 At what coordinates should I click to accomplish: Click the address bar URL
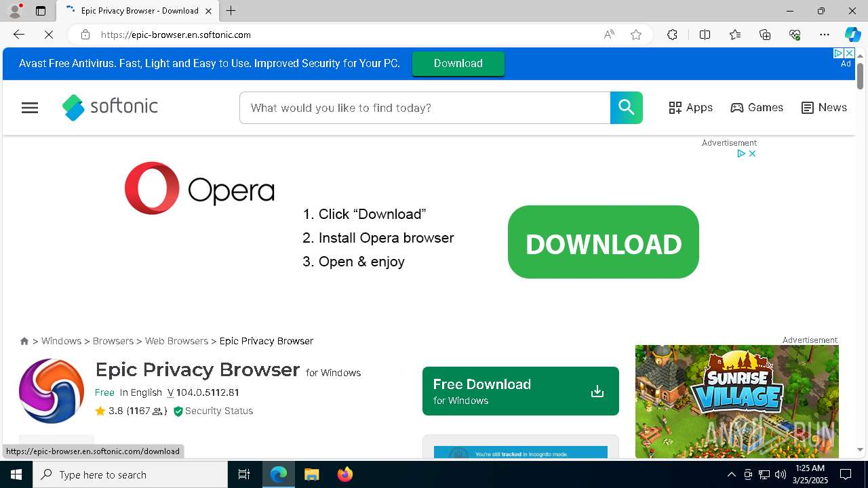tap(176, 35)
